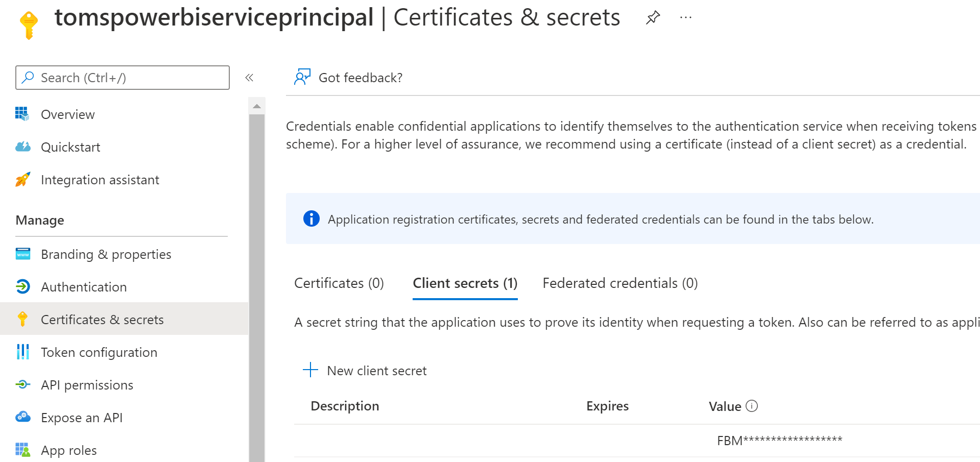The image size is (980, 462).
Task: Open Integration assistant via the rocket icon
Action: 23,180
